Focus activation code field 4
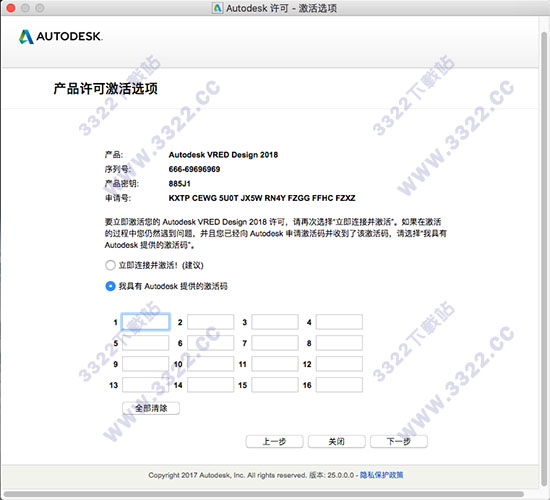Image resolution: width=550 pixels, height=500 pixels. click(339, 322)
